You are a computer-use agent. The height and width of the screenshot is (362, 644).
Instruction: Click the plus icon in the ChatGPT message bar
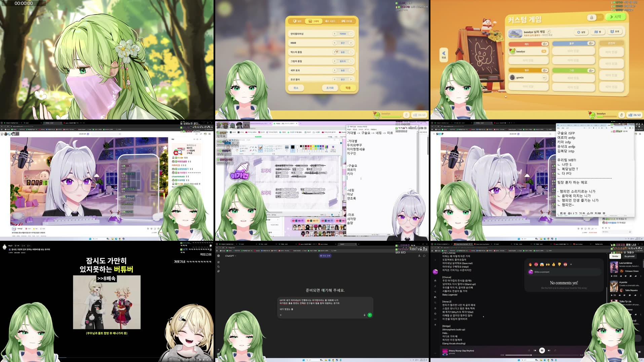[281, 315]
